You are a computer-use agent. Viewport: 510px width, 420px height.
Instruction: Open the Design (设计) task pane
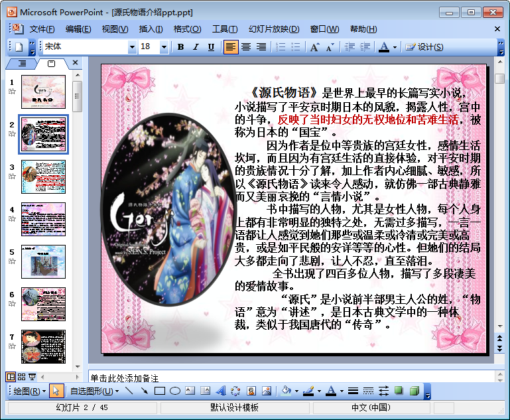point(424,47)
